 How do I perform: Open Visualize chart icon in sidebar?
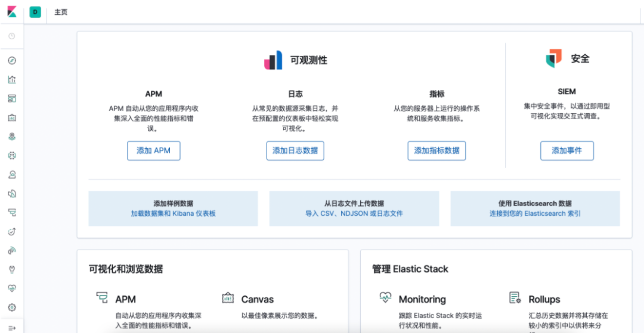pyautogui.click(x=12, y=80)
